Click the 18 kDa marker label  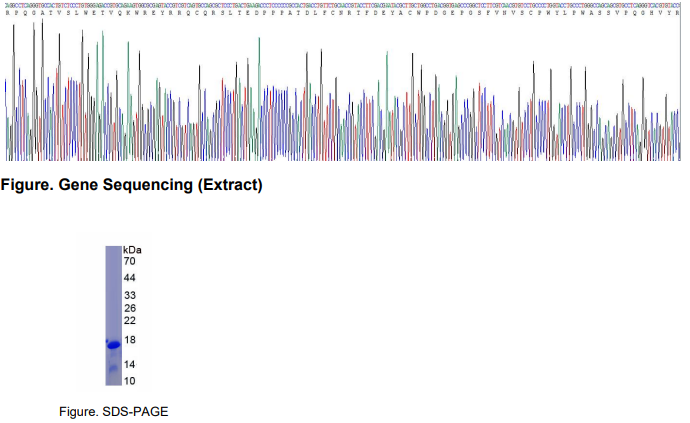point(129,341)
